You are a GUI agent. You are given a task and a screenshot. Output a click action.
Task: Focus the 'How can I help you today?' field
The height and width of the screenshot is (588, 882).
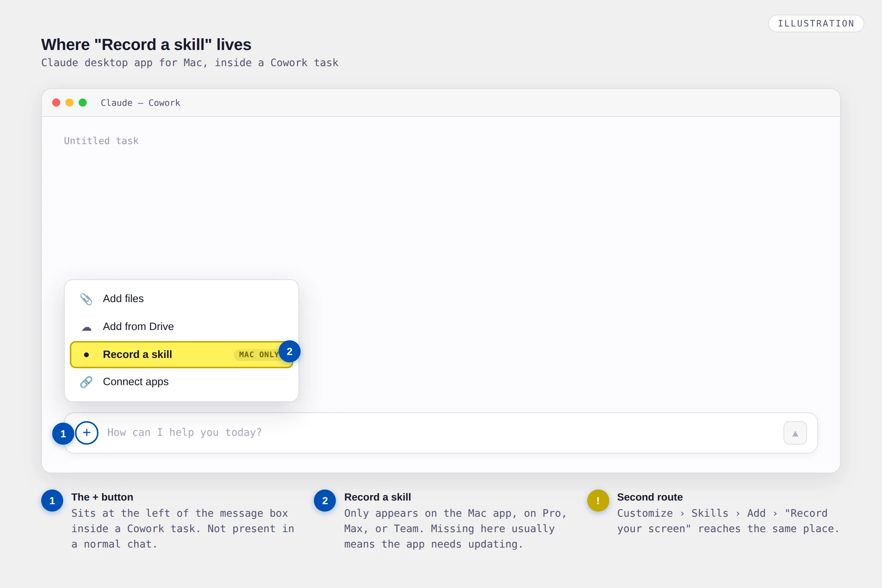(x=441, y=433)
